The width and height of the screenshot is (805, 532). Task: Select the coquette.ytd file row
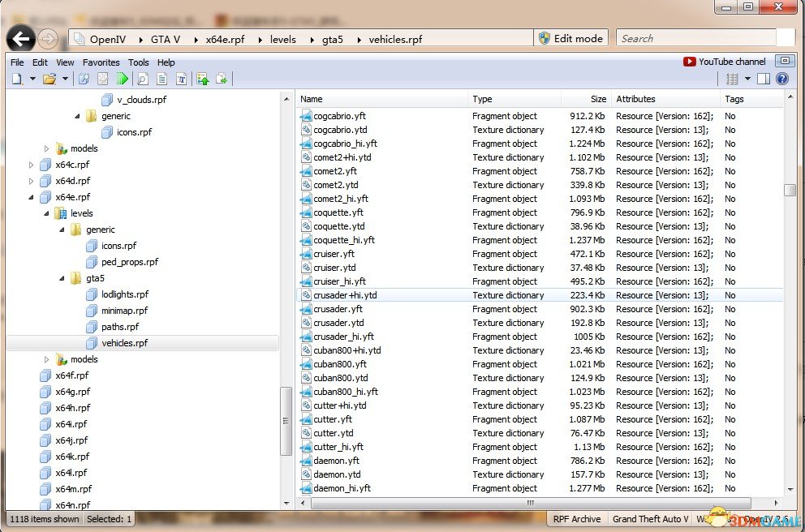pyautogui.click(x=540, y=226)
